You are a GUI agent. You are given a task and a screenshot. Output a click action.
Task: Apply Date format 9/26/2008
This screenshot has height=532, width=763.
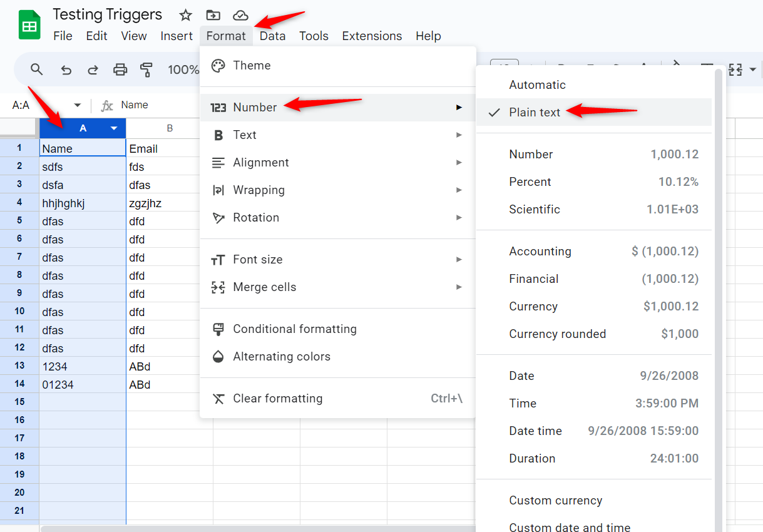click(594, 376)
